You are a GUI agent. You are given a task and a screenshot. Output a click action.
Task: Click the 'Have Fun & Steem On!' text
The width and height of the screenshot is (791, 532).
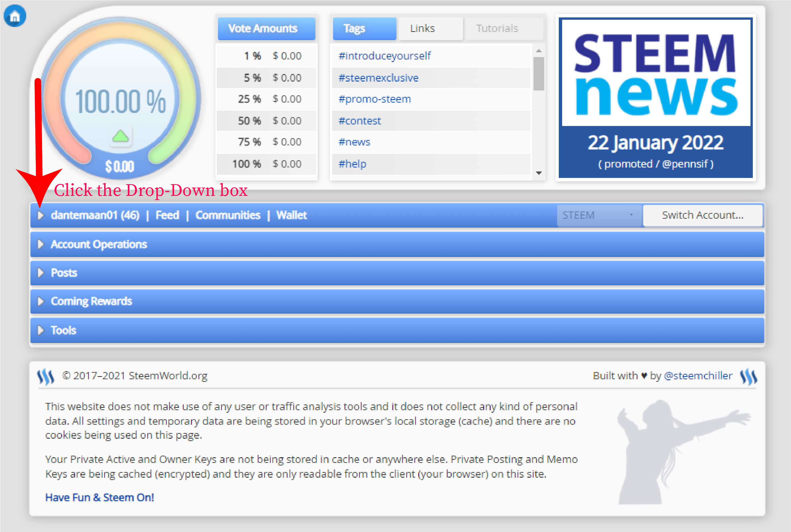pos(99,497)
